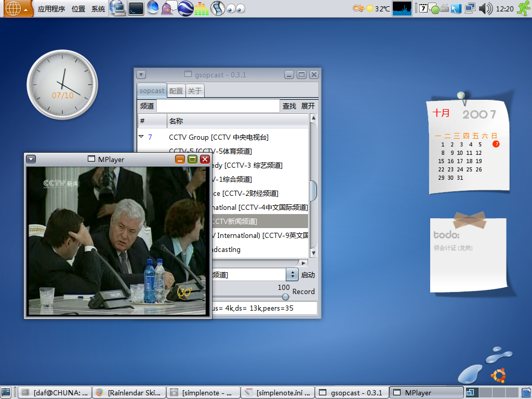Click the rolling eyes applet
This screenshot has height=399, width=532.
pyautogui.click(x=236, y=9)
